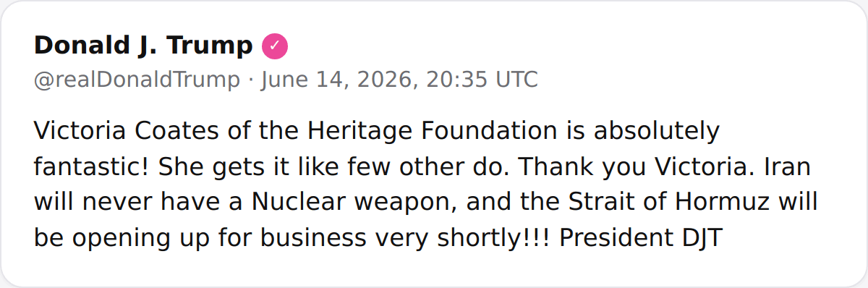Click the word 'absolutely' in first line

(658, 132)
